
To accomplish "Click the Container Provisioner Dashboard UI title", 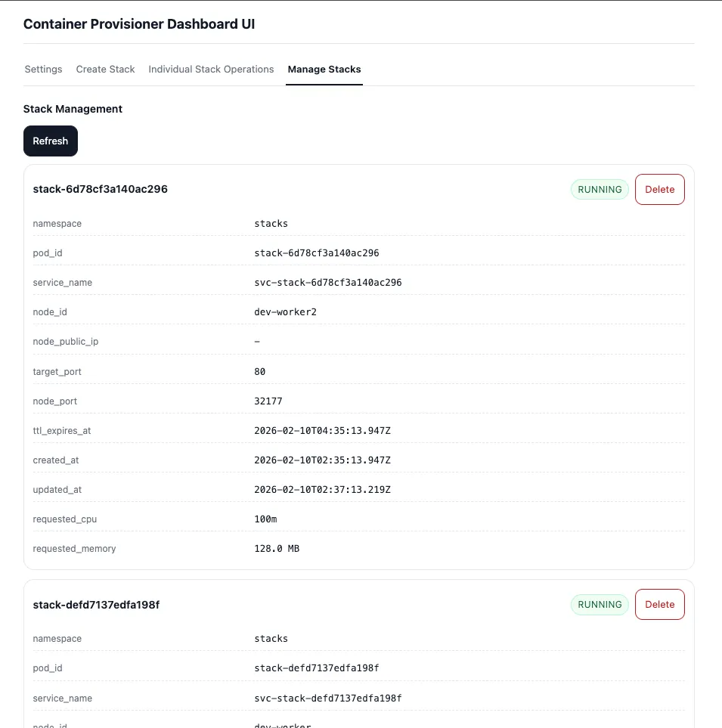I will coord(139,23).
